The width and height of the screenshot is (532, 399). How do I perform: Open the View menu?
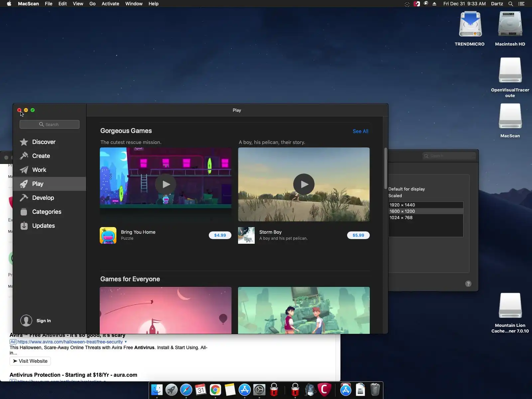coord(78,4)
